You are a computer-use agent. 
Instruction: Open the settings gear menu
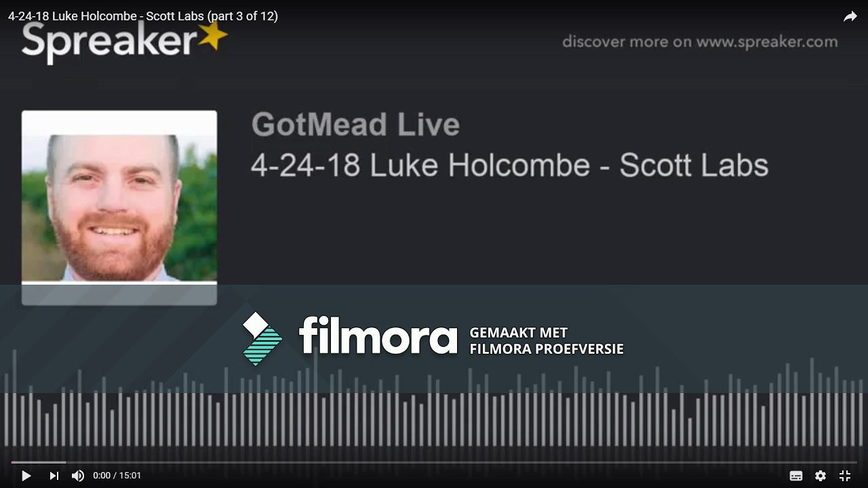(x=821, y=476)
